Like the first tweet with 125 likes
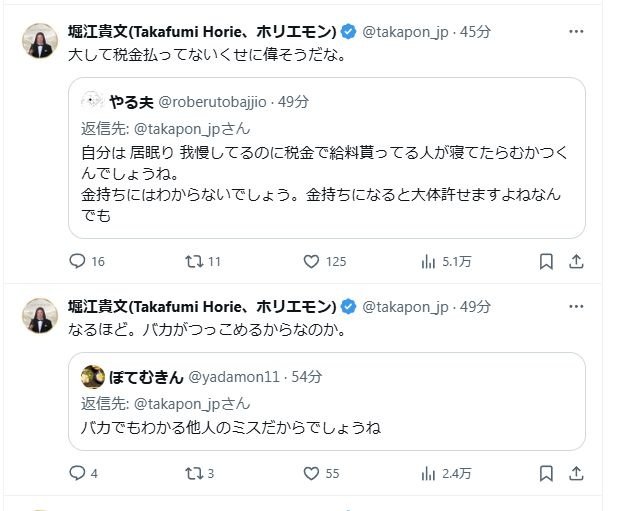The height and width of the screenshot is (511, 622). (x=311, y=262)
